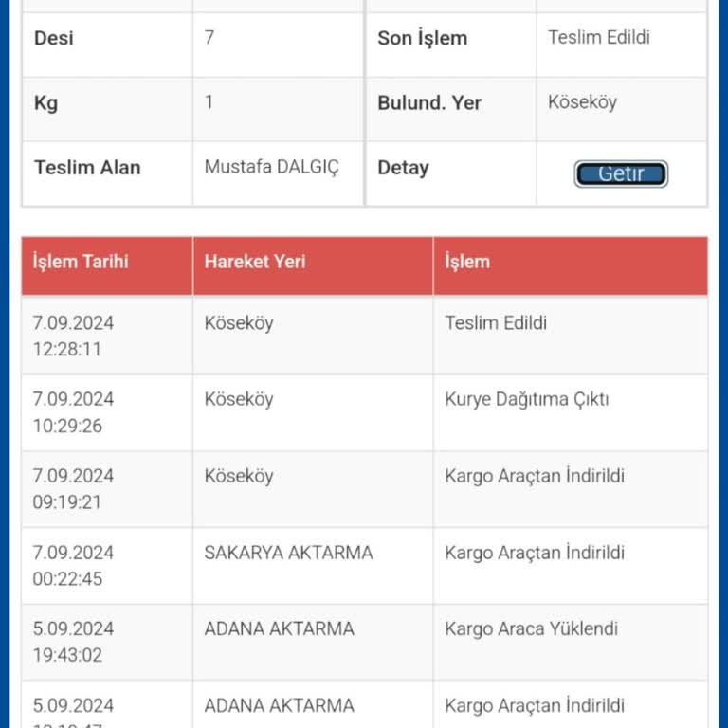728x728 pixels.
Task: Click the 12:28:11 delivery timestamp
Action: click(x=67, y=349)
